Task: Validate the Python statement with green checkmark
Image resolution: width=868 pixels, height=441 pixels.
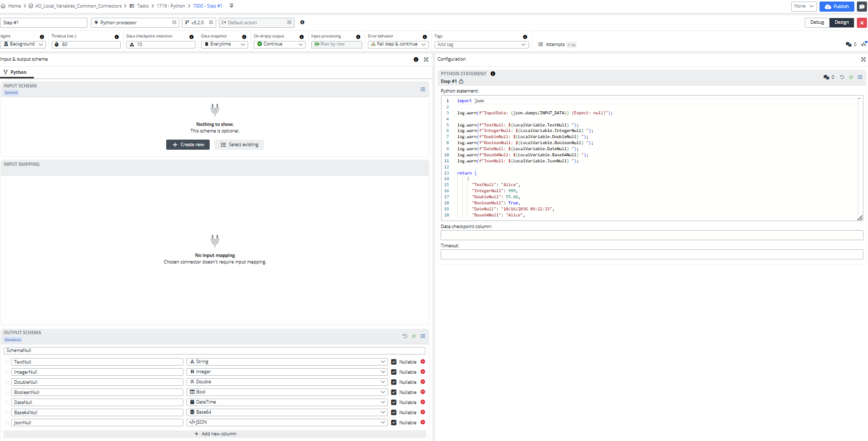Action: click(851, 77)
